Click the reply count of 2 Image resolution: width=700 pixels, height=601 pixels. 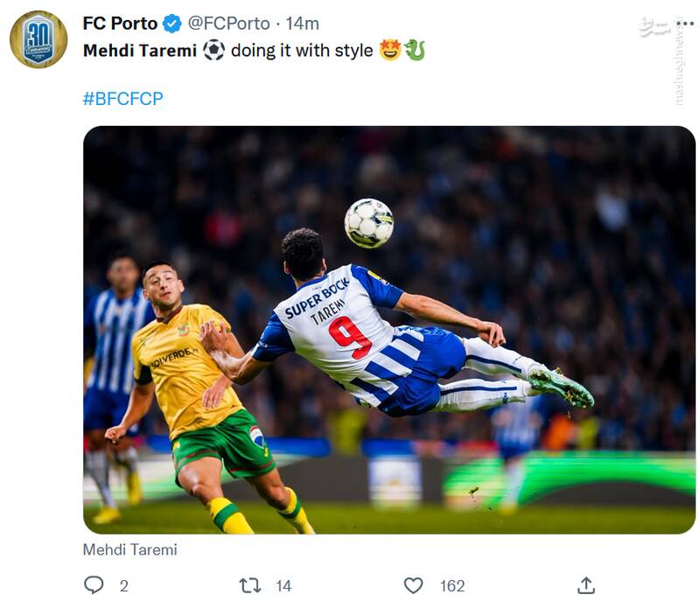[123, 586]
